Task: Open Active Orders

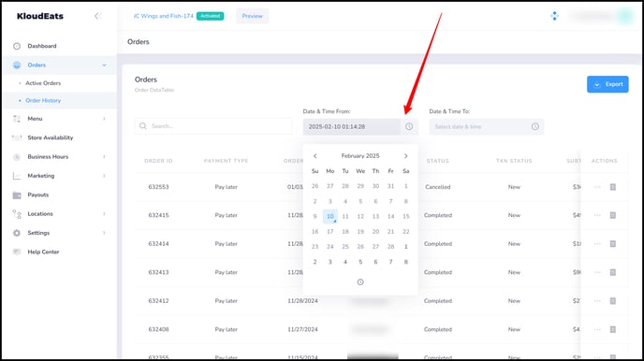Action: 43,83
